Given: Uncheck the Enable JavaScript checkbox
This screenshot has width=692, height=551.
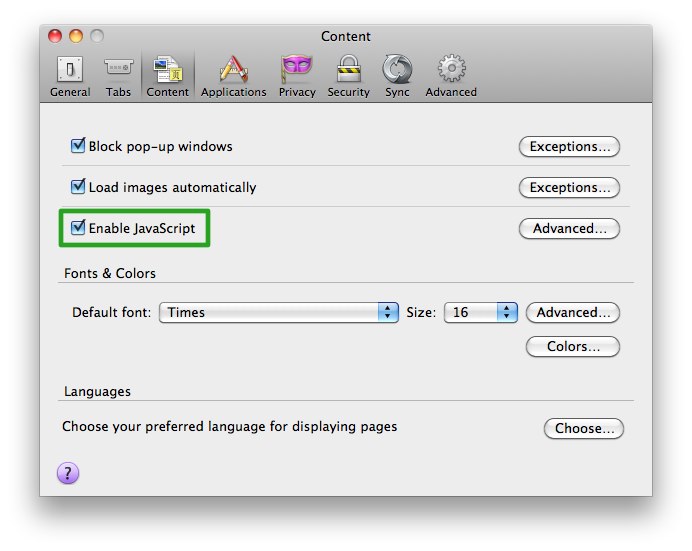Looking at the screenshot, I should click(78, 227).
